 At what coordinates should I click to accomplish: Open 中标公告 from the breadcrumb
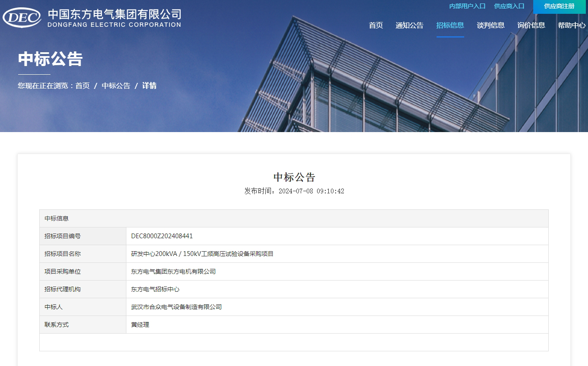(x=115, y=85)
